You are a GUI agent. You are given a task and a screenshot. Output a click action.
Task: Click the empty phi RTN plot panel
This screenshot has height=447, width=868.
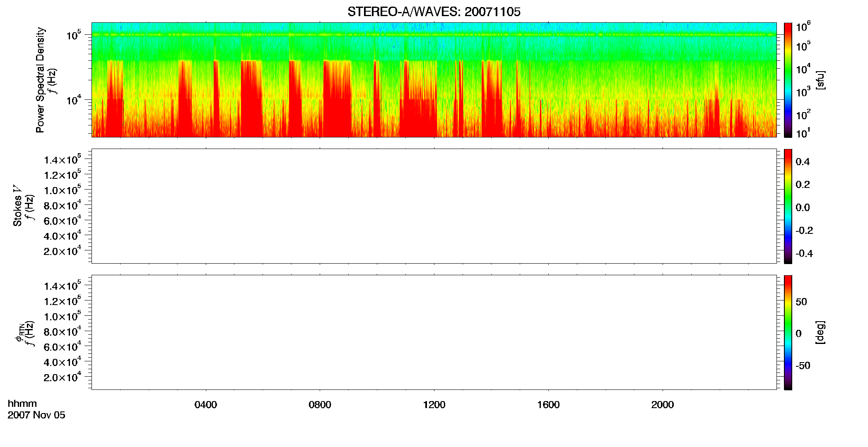tap(434, 332)
